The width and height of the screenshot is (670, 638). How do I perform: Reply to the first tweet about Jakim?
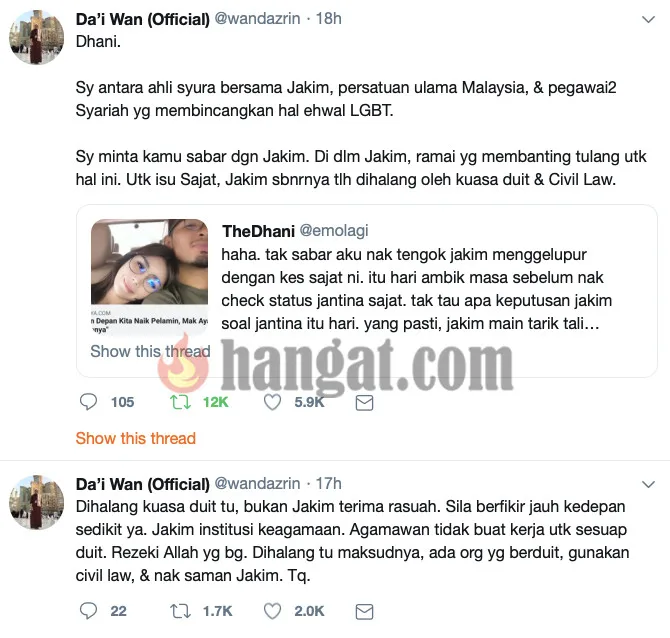tap(88, 402)
